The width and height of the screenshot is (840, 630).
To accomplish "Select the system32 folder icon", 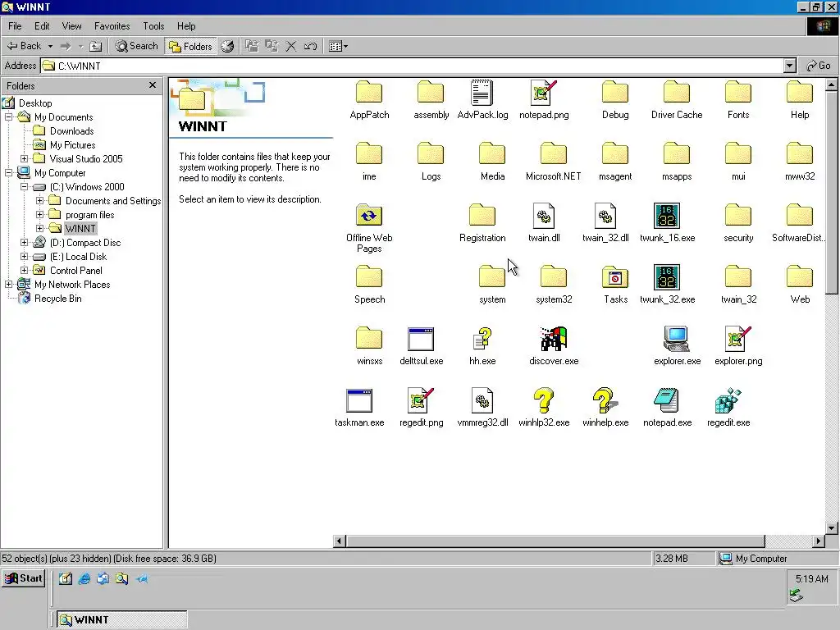I will pos(554,277).
